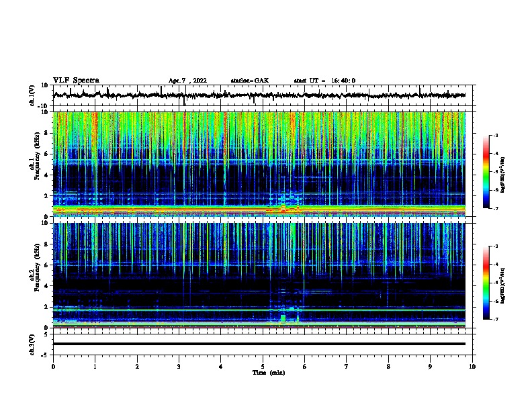532x411 pixels.
Task: Select the date text "Apr. 7, 2022"
Action: (187, 81)
